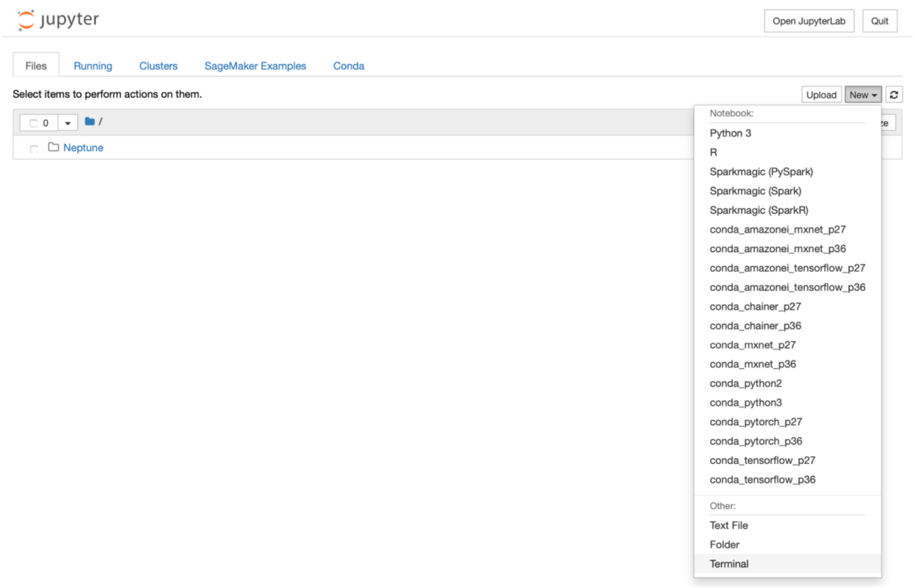Switch to the Running tab
The width and height of the screenshot is (915, 588).
tap(93, 65)
